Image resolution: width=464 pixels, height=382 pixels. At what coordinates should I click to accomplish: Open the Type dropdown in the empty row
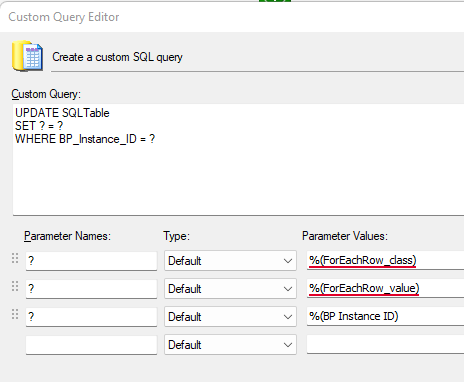coord(230,345)
